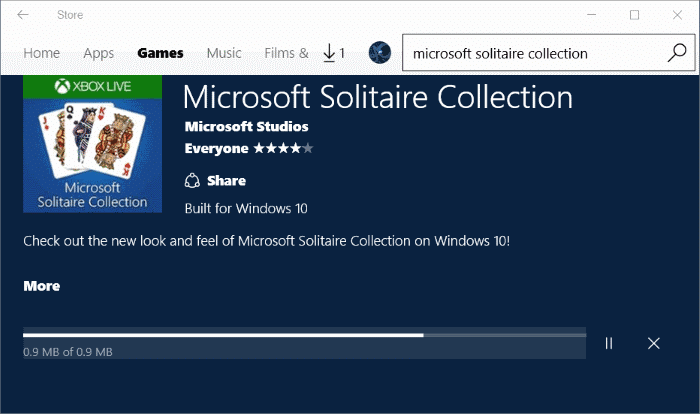Switch to the Apps tab

click(99, 54)
